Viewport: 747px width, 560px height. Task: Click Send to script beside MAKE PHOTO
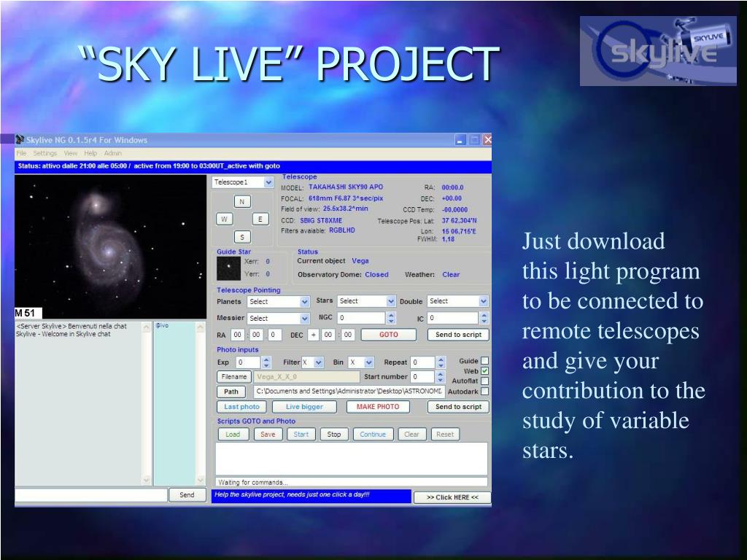click(x=458, y=407)
